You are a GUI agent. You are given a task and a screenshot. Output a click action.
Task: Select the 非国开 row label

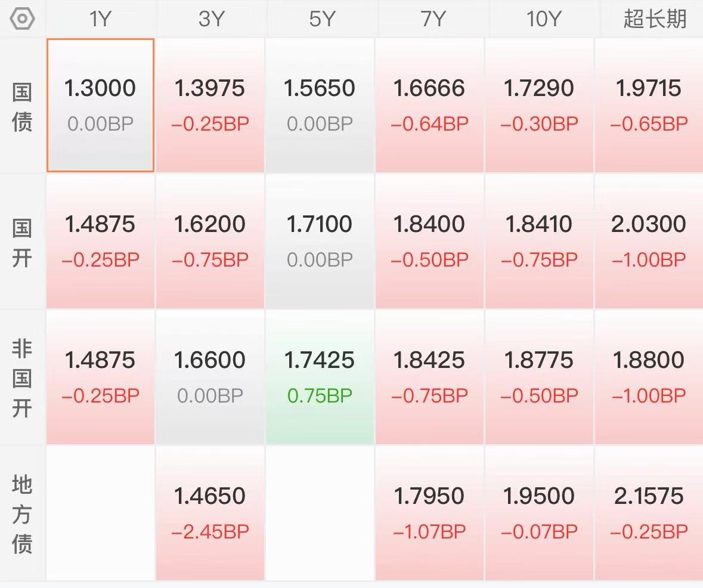pyautogui.click(x=22, y=378)
